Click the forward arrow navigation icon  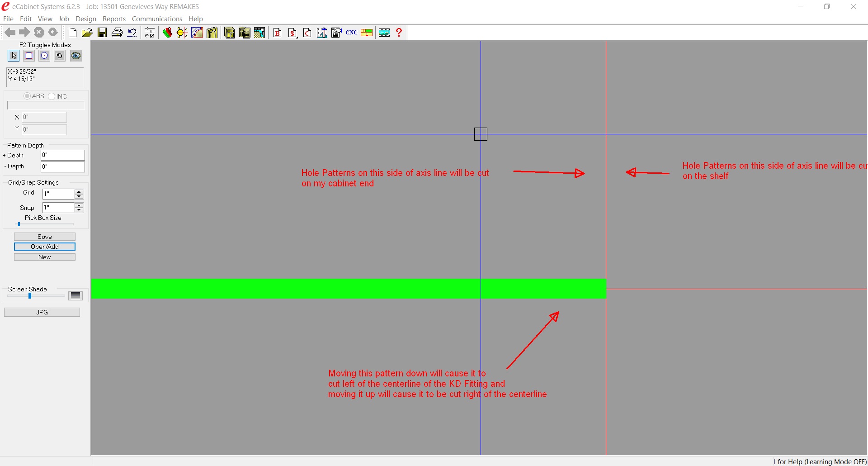click(24, 33)
